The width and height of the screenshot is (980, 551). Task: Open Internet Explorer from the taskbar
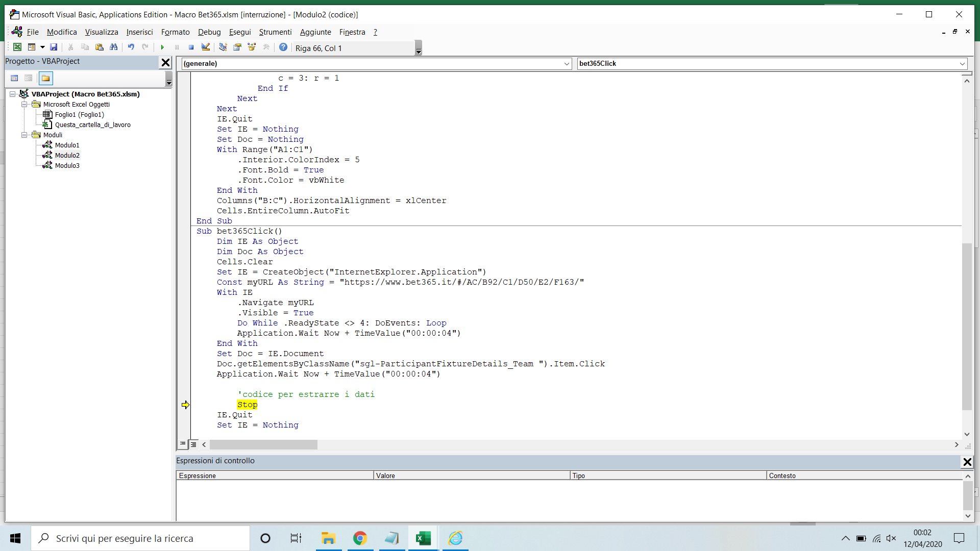point(455,538)
